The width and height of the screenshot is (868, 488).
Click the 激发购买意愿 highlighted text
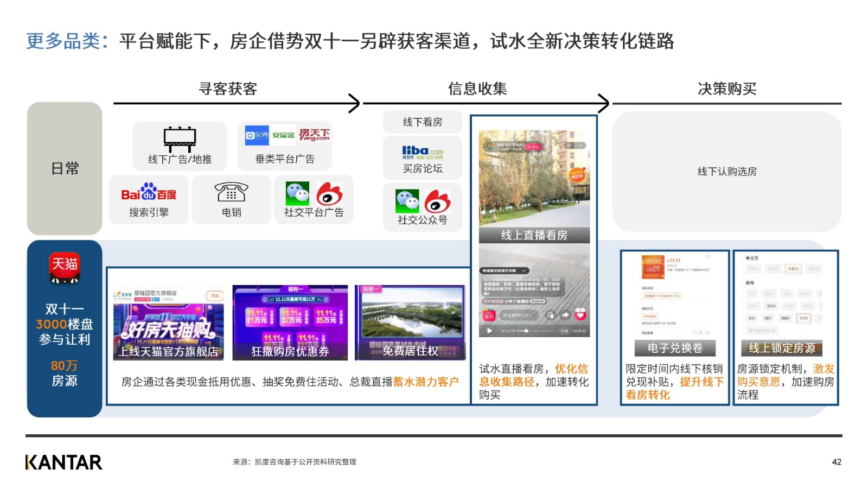point(786,375)
